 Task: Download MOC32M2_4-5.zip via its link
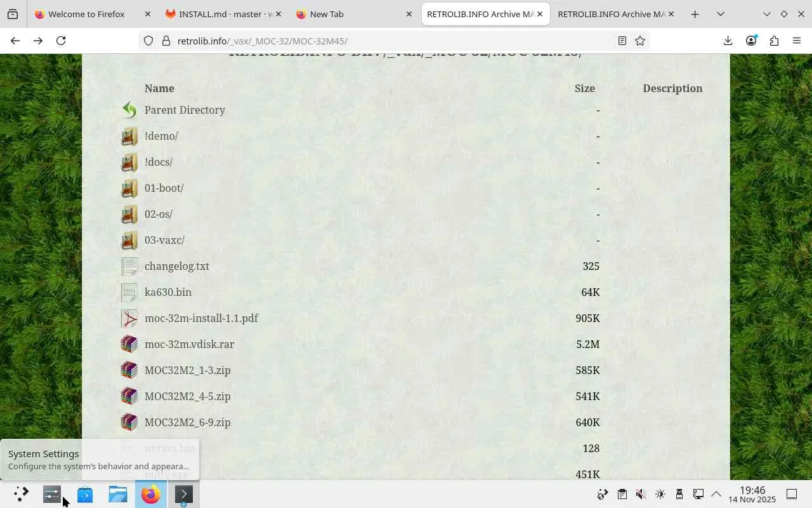point(188,396)
